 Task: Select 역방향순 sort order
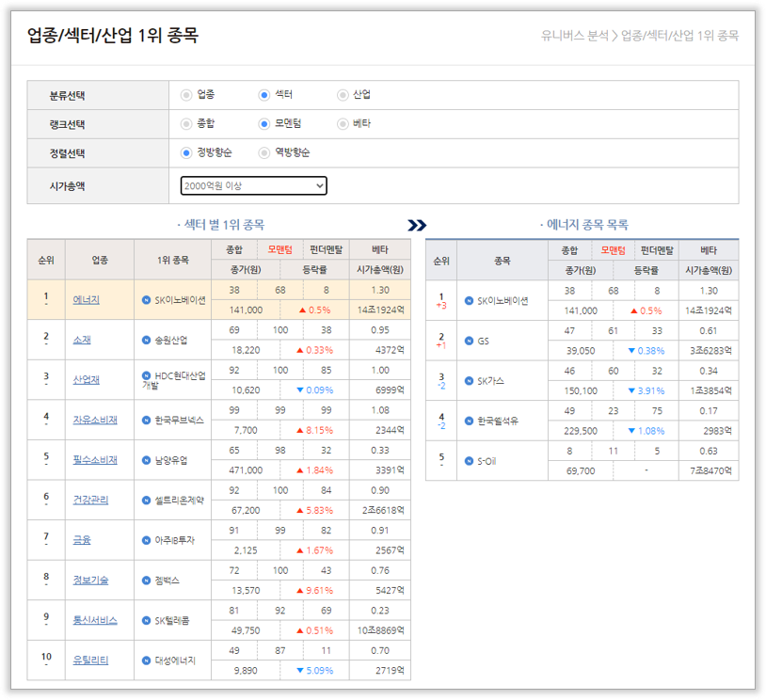(264, 152)
